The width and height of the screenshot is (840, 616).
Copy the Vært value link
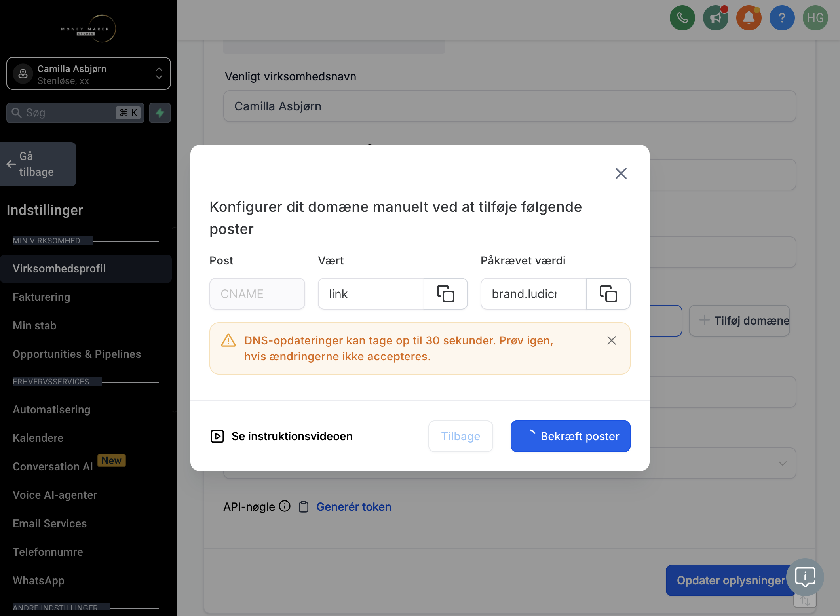(x=446, y=294)
